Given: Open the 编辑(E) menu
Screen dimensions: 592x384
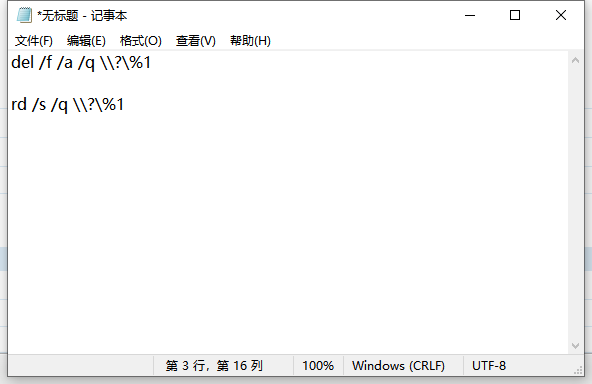Looking at the screenshot, I should coord(86,41).
